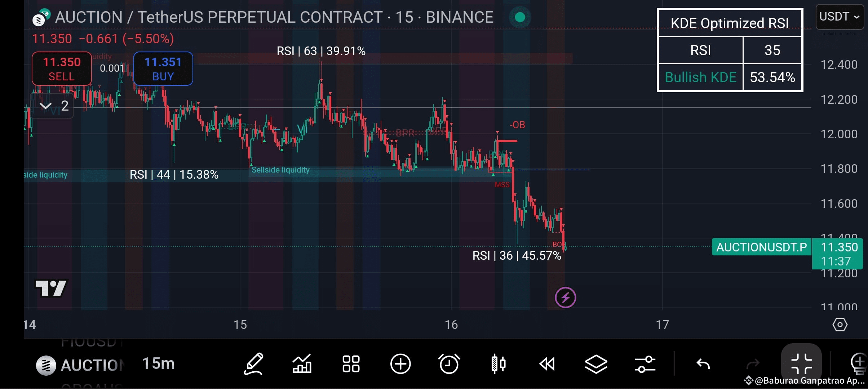The image size is (868, 389).
Task: Start bar replay with the rewind icon
Action: (x=548, y=364)
